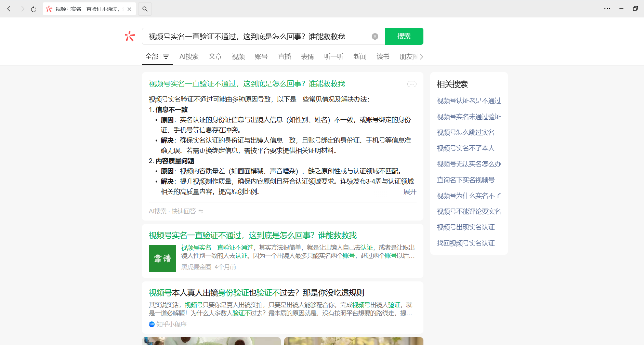Show more tabs with the right chevron

421,57
